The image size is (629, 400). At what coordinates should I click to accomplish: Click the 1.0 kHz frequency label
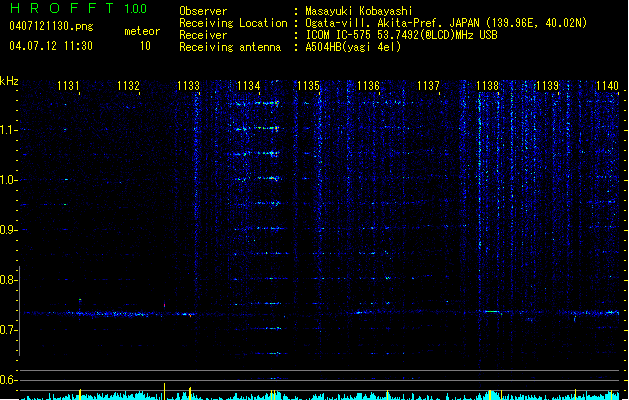coord(8,180)
